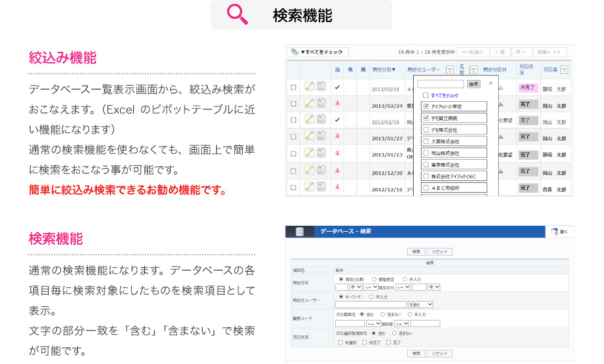This screenshot has height=364, width=604.
Task: Open the first 年 dropdown in the 問合せ日 row
Action: tap(356, 287)
